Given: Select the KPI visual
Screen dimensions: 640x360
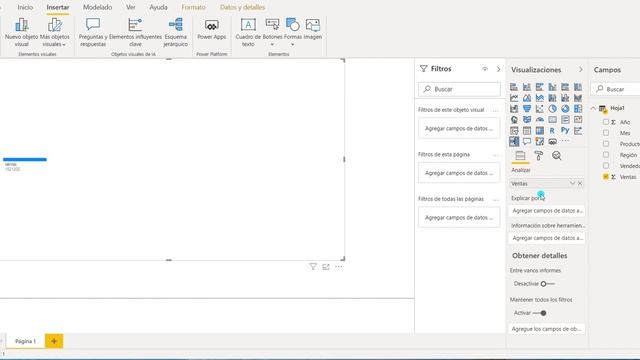Looking at the screenshot, I should 578,120.
